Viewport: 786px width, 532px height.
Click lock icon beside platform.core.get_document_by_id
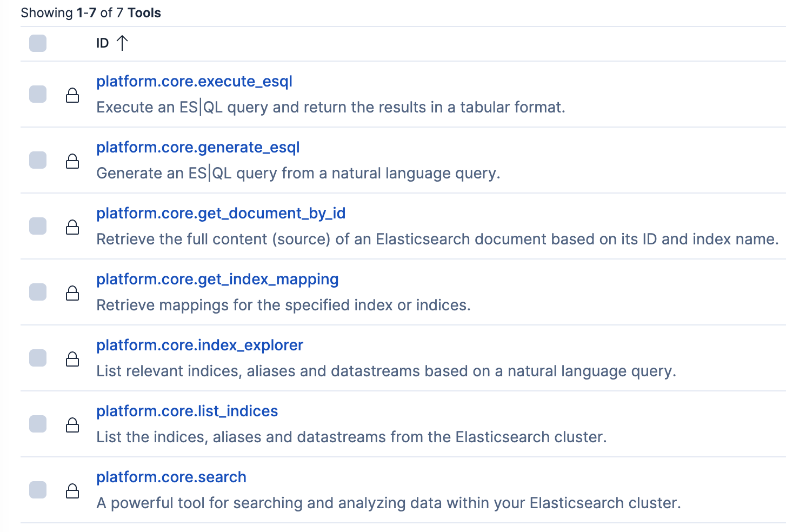[x=72, y=227]
